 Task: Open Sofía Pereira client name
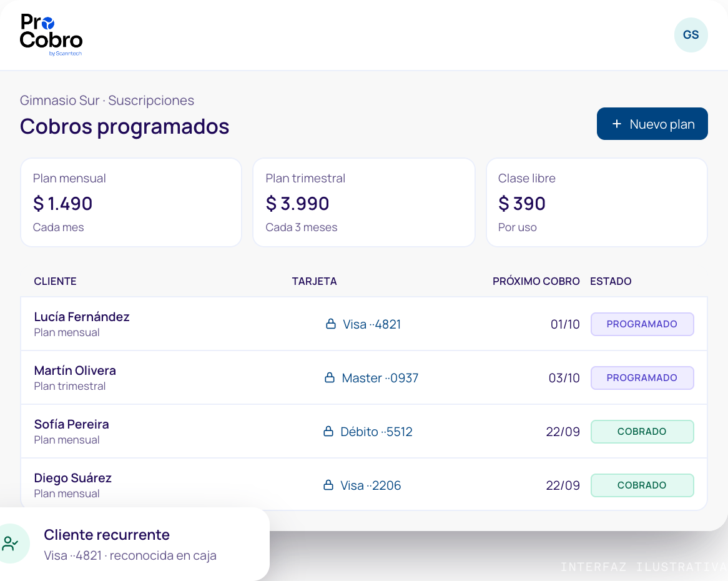click(x=72, y=424)
